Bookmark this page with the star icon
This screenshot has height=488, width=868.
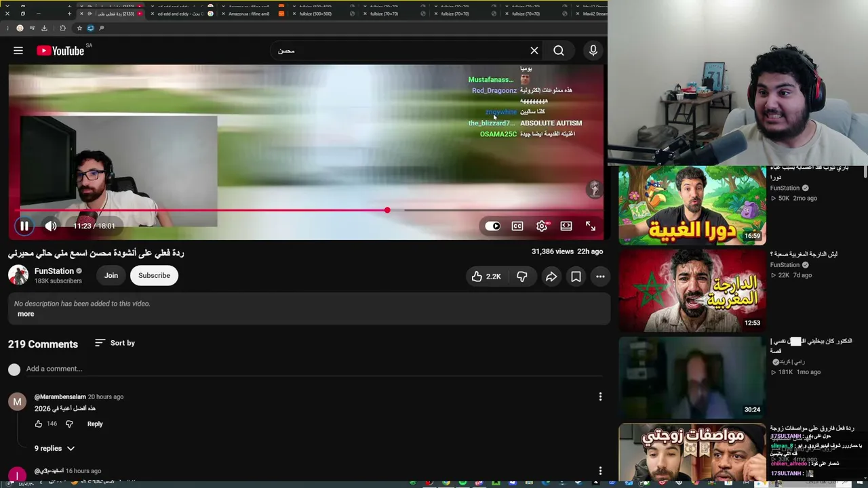pos(79,28)
